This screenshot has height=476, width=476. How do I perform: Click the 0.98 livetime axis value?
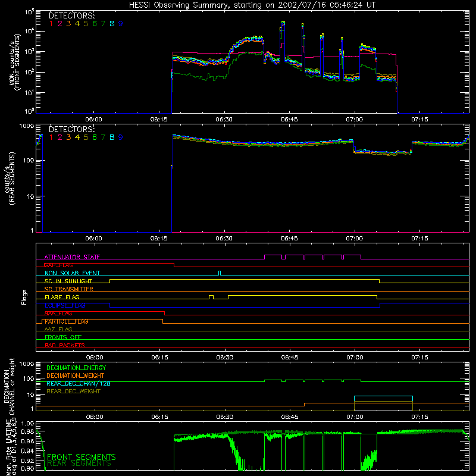27,431
